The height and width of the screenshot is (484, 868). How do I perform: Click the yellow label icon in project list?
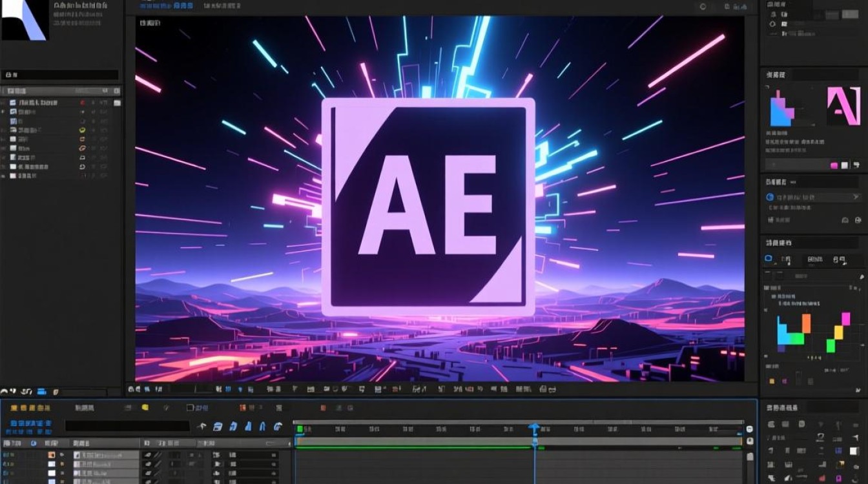(82, 130)
